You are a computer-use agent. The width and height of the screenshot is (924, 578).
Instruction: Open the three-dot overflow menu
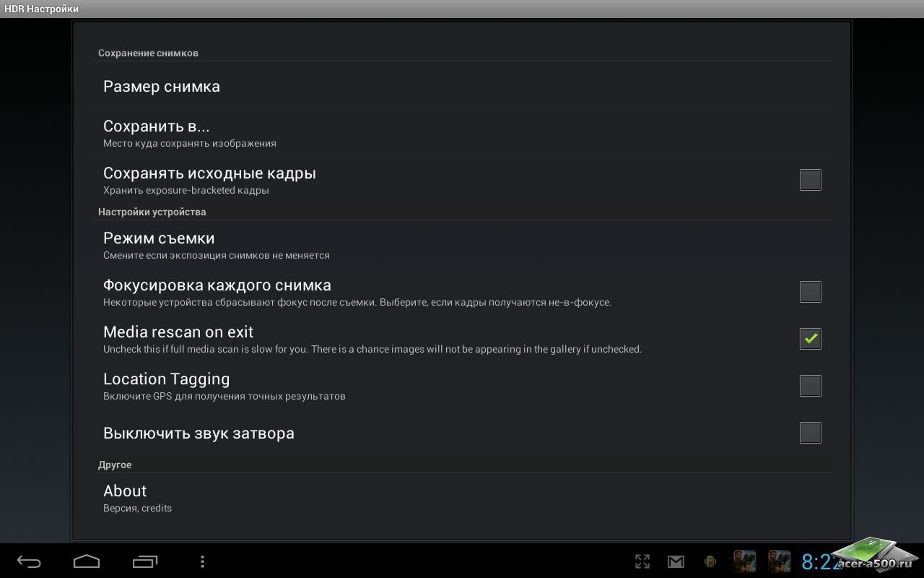(x=202, y=561)
